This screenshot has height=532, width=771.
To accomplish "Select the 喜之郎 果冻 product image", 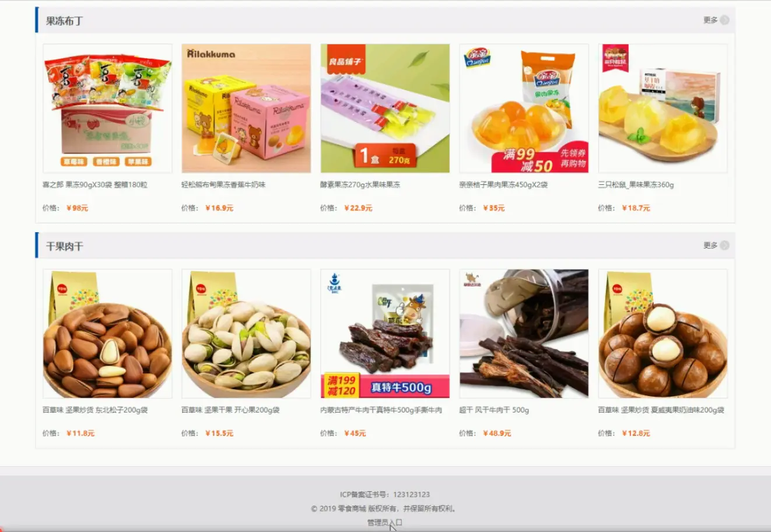I will tap(107, 108).
